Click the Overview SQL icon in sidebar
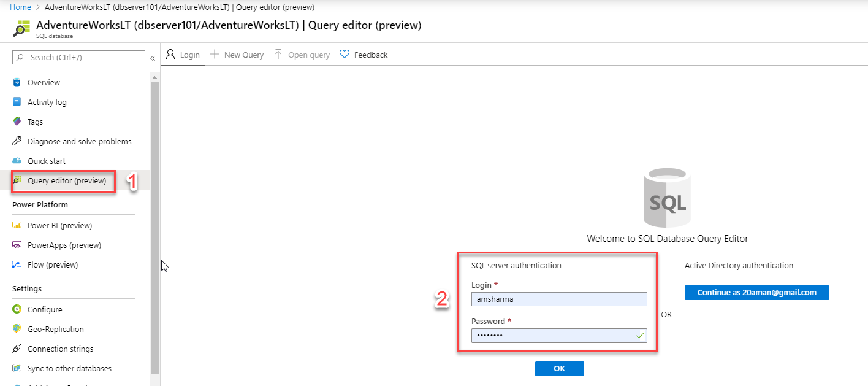Viewport: 868px width, 386px height. (17, 82)
